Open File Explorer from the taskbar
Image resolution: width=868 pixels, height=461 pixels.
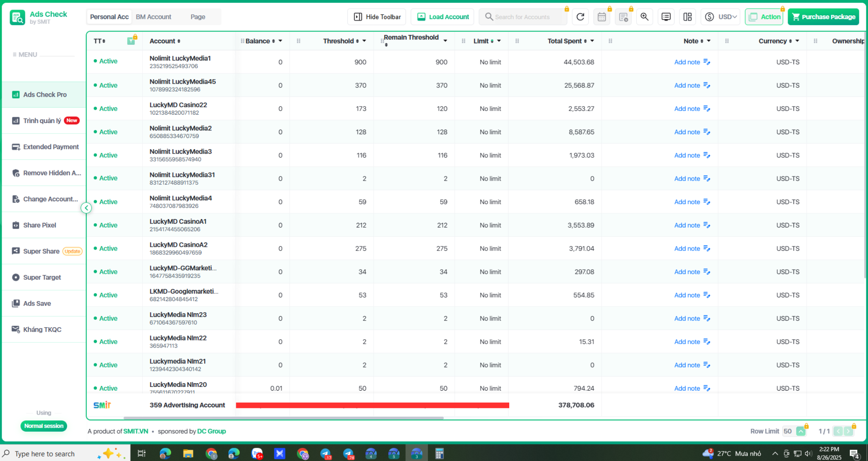pyautogui.click(x=188, y=454)
